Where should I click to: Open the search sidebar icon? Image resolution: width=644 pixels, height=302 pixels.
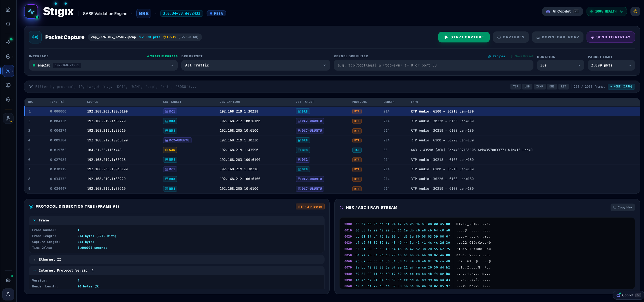click(8, 24)
